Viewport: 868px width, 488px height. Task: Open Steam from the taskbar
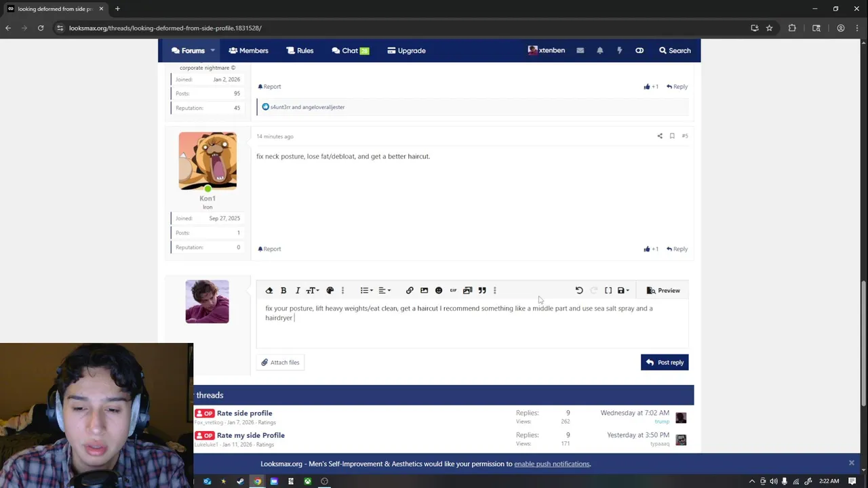click(240, 481)
